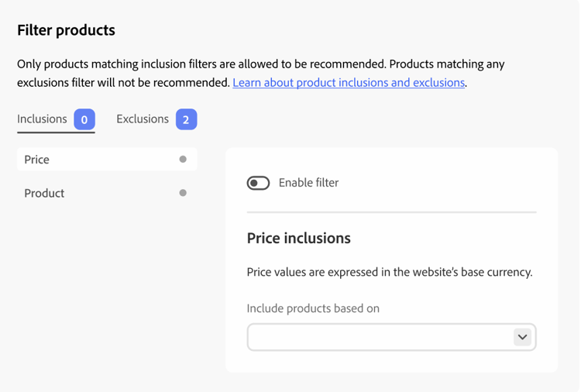Click the Filter products heading
The image size is (581, 392).
click(66, 30)
